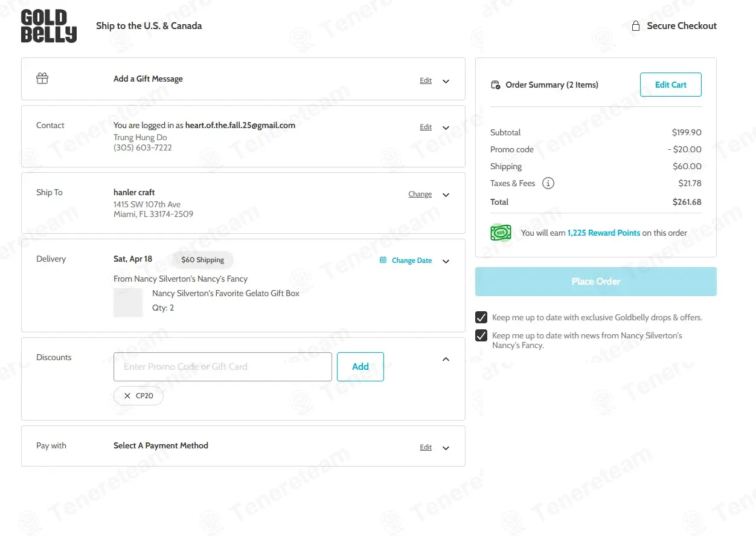Viewport: 756px width, 536px height.
Task: Change the Ship To address
Action: click(x=420, y=194)
